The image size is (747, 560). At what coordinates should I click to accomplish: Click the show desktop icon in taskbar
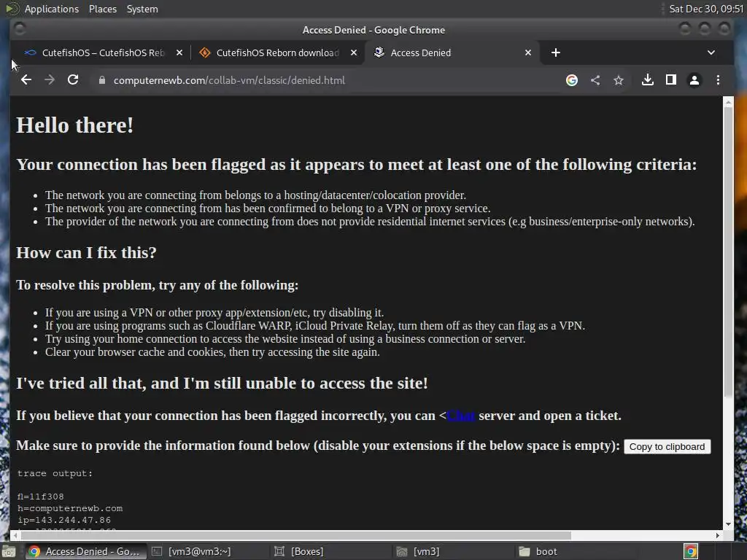click(9, 551)
